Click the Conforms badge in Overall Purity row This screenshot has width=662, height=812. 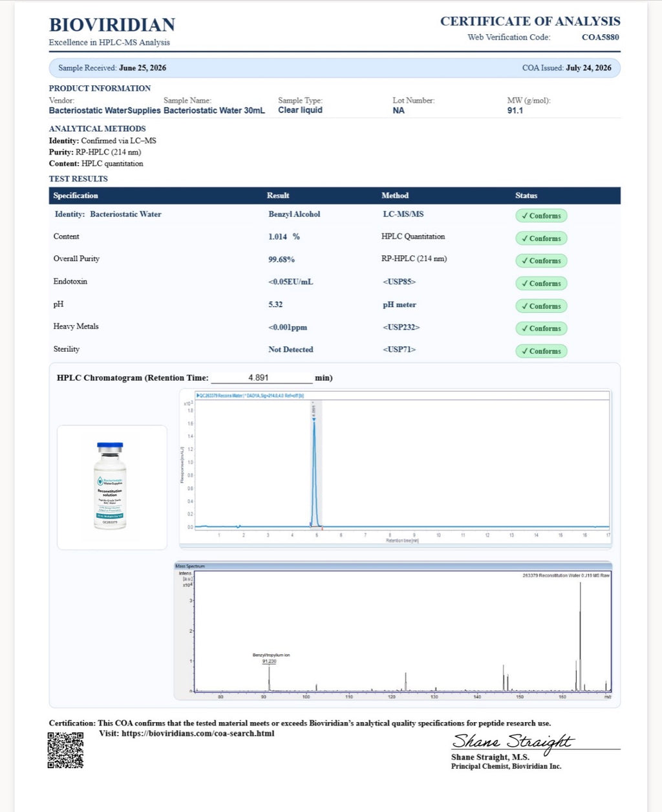542,261
